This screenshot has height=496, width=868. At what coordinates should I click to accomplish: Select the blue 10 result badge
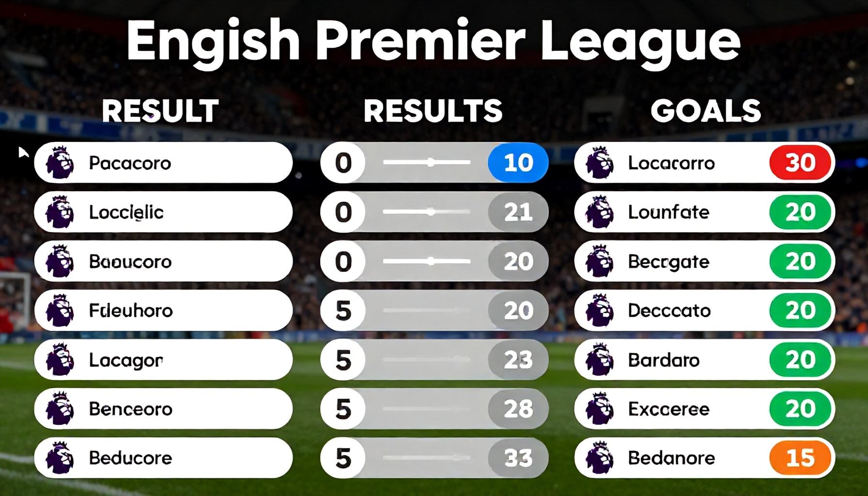coord(518,162)
